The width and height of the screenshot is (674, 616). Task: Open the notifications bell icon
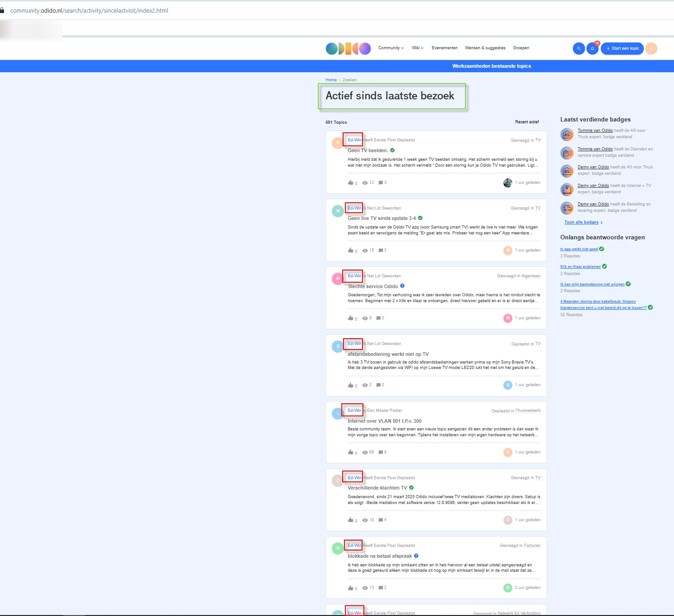[593, 48]
